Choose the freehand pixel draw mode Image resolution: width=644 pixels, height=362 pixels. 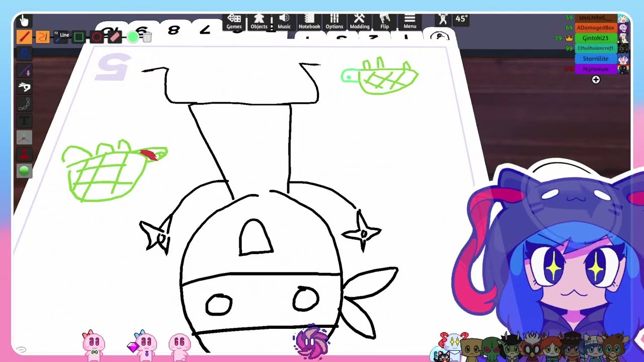pos(43,37)
